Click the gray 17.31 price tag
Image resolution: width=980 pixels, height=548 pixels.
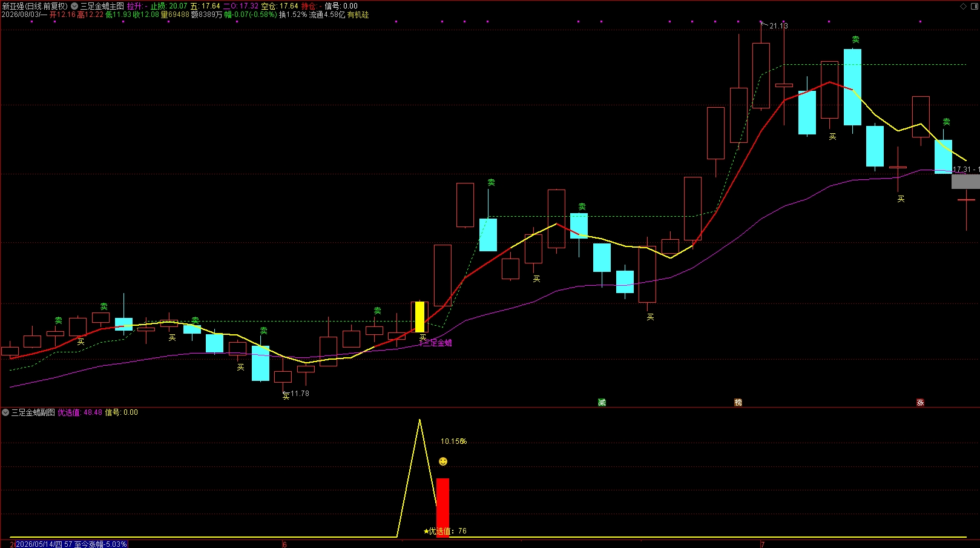click(965, 181)
